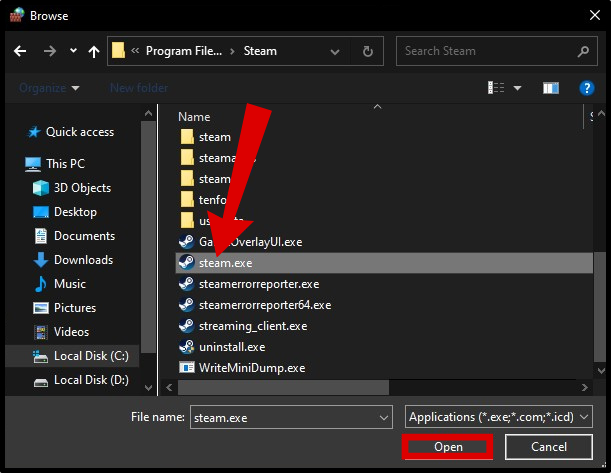Go up one folder level
This screenshot has height=473, width=611.
94,51
